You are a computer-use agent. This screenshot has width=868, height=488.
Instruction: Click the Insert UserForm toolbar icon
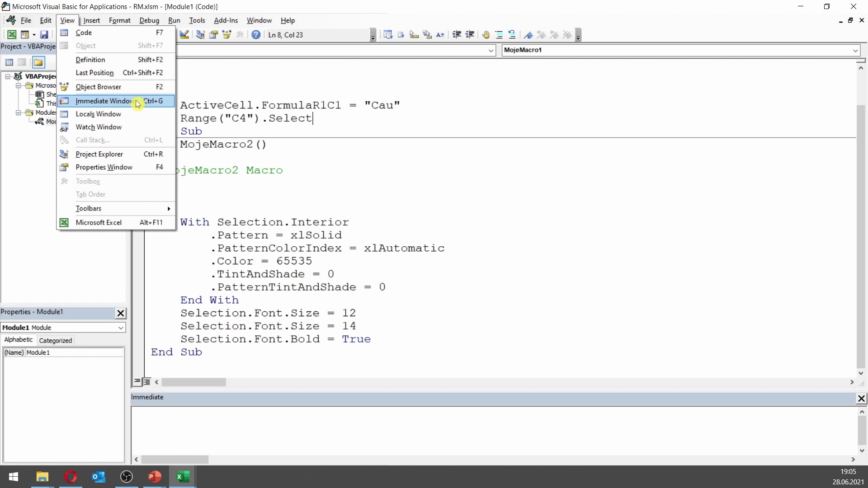tap(24, 35)
